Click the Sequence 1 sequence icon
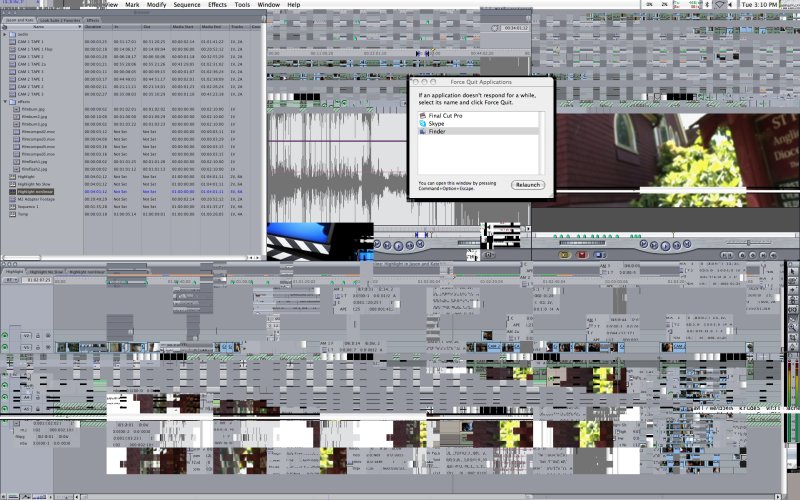Screen dimensions: 800x500 pyautogui.click(x=12, y=207)
